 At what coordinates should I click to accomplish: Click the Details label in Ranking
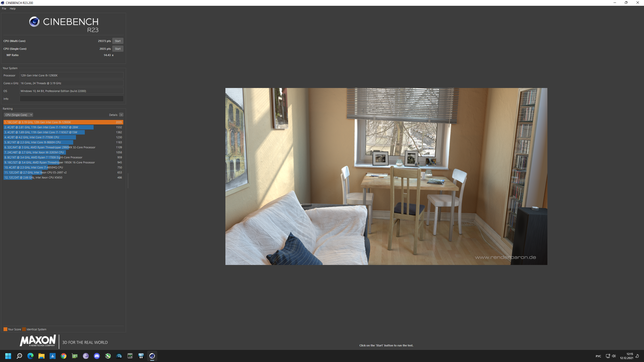[113, 115]
